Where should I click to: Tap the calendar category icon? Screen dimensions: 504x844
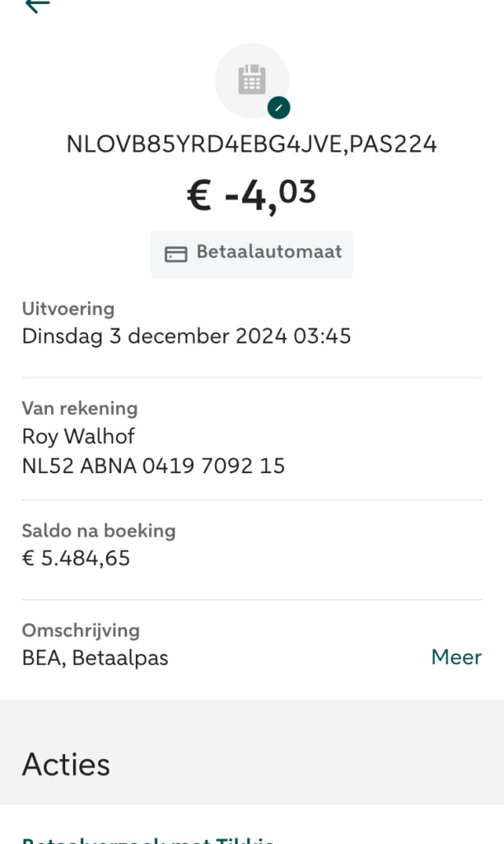251,80
